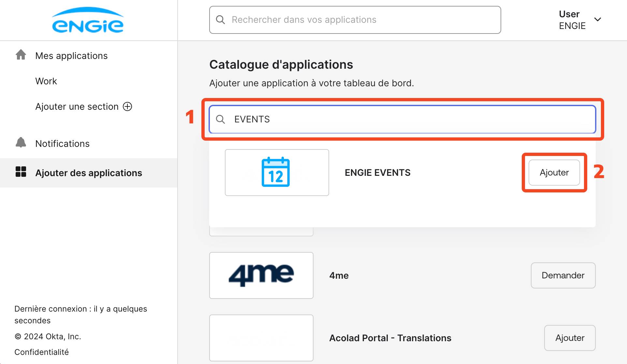The image size is (627, 364).
Task: Click the 4me application name
Action: (x=339, y=275)
